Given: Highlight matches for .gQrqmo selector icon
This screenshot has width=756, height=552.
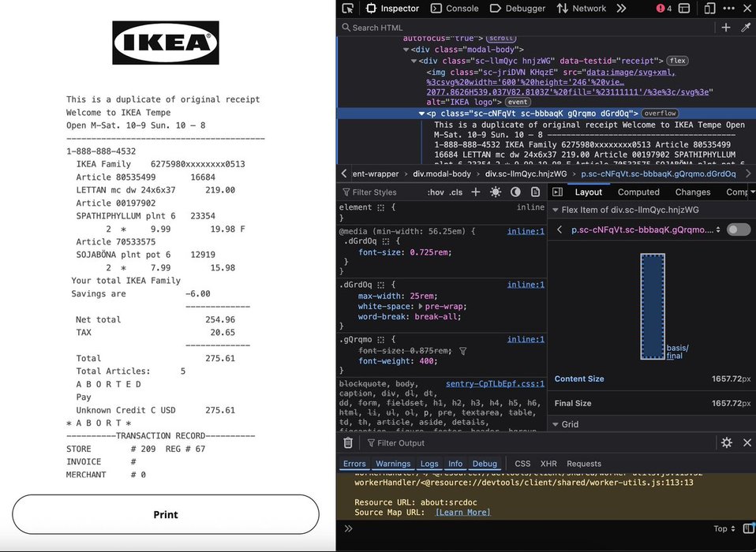Looking at the screenshot, I should [381, 340].
